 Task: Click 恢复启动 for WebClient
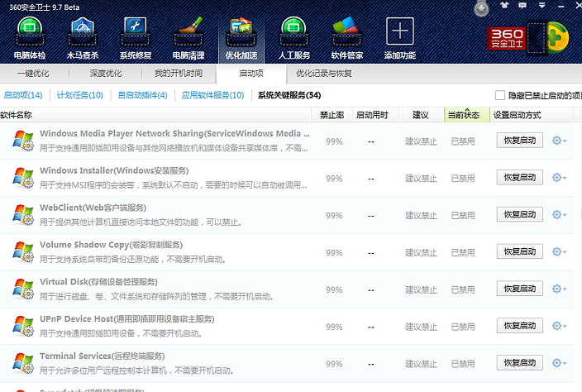520,214
